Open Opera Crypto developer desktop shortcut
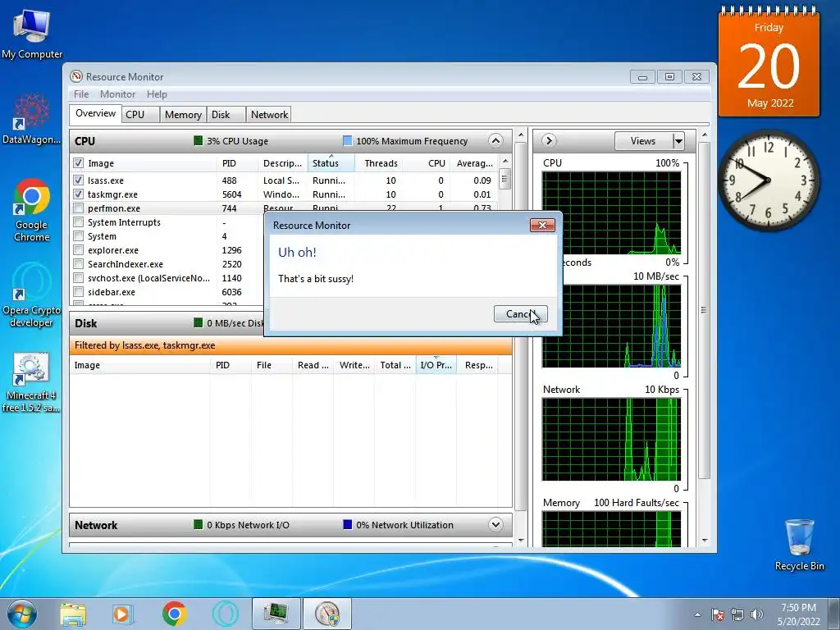Screen dimensions: 840x630 tap(32, 295)
